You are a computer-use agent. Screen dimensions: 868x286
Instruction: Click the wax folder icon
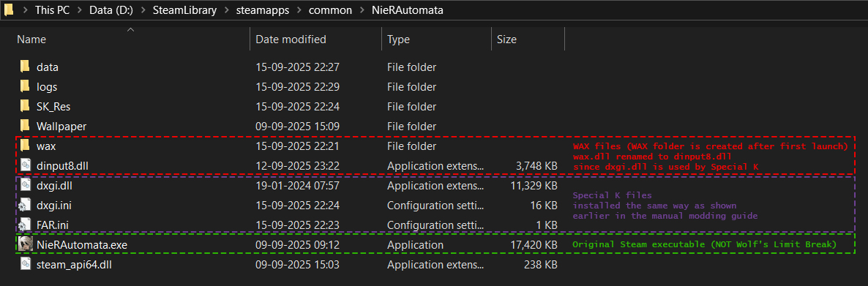pyautogui.click(x=24, y=146)
